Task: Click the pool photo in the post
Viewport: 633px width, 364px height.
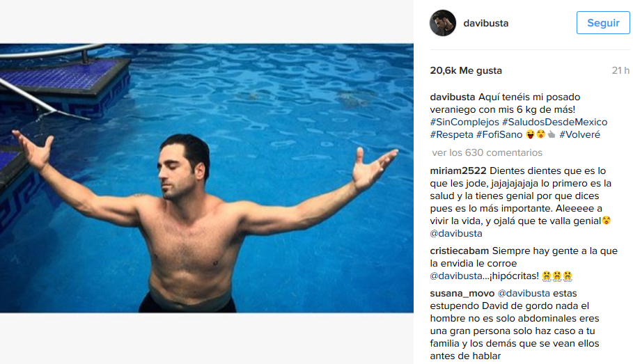Action: 207,178
